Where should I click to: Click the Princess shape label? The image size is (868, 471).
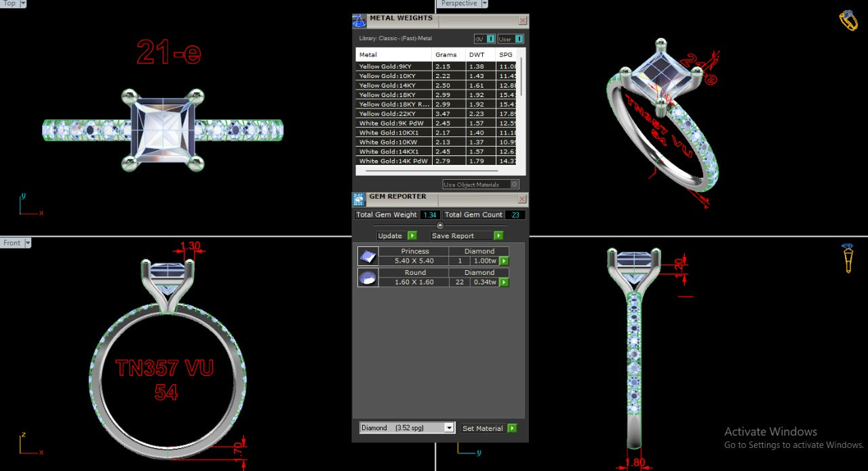coord(414,251)
